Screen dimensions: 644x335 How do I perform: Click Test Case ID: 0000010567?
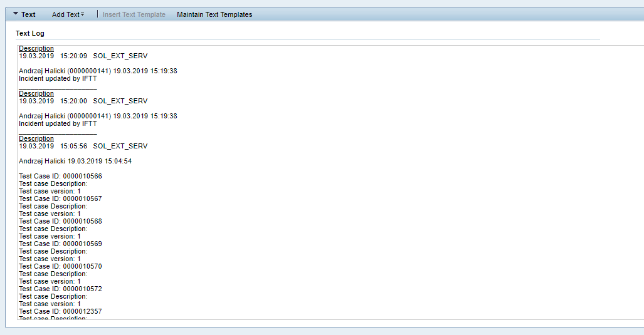(60, 199)
